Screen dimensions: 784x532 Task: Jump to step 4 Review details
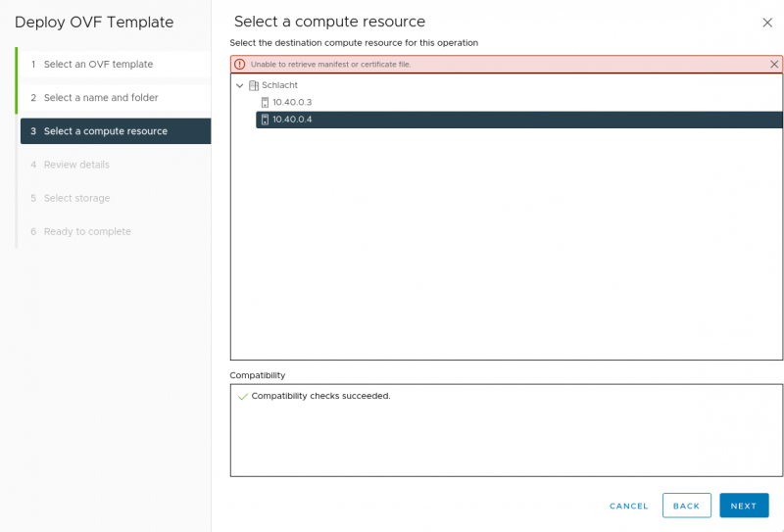(x=76, y=165)
